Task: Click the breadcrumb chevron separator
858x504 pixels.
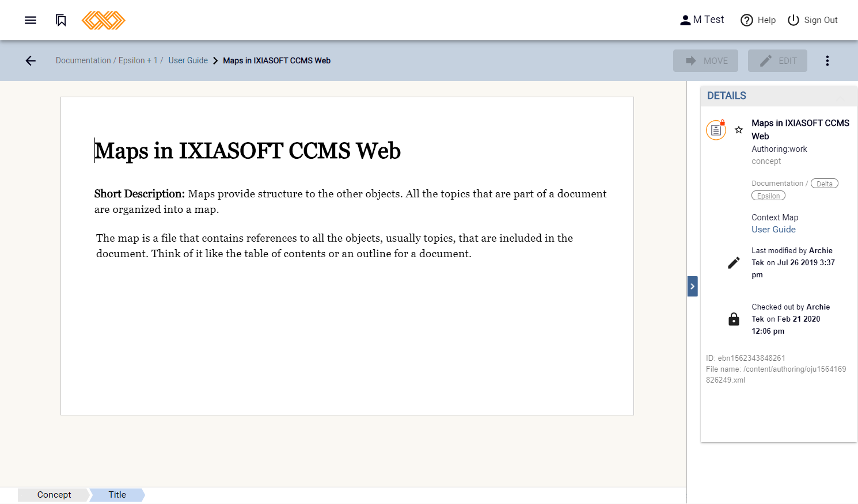Action: pos(215,61)
